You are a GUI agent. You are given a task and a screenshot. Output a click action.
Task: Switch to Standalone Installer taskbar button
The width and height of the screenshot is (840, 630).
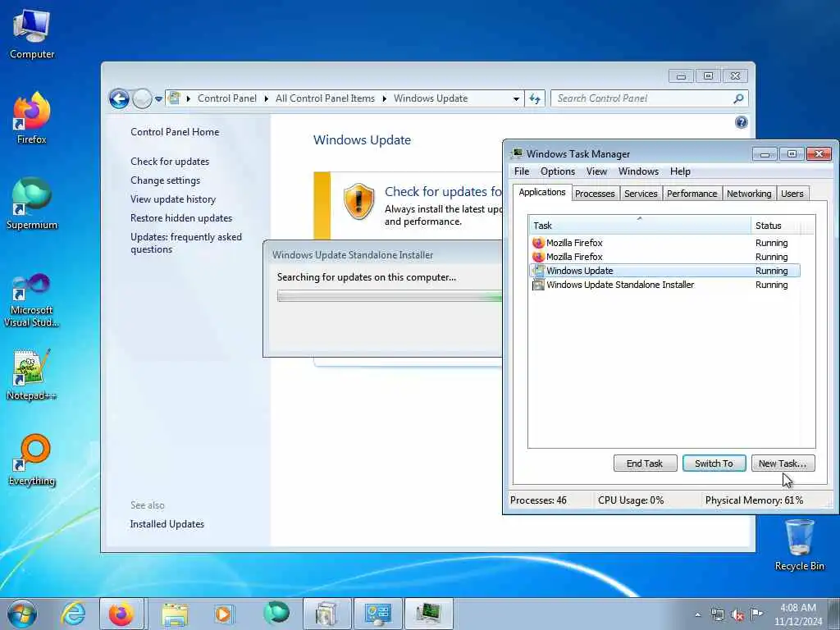pyautogui.click(x=327, y=614)
